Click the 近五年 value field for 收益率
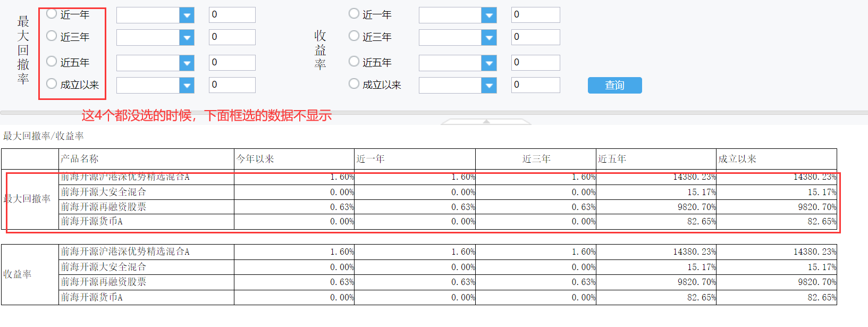The width and height of the screenshot is (868, 327). point(536,63)
